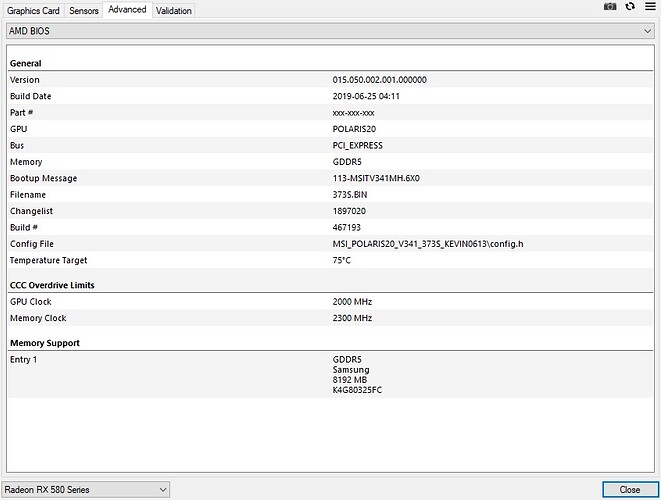Viewport: 661px width, 500px height.
Task: Open the Validation tab
Action: click(174, 11)
